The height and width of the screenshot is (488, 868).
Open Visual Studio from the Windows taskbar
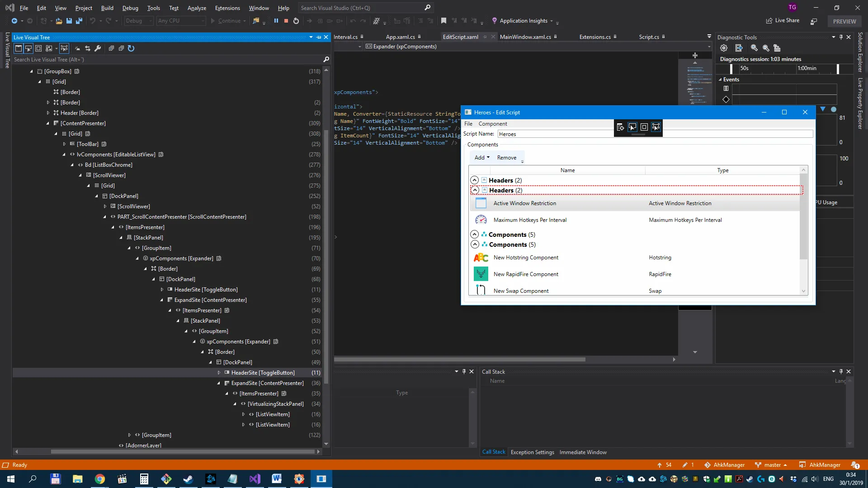[x=255, y=479]
